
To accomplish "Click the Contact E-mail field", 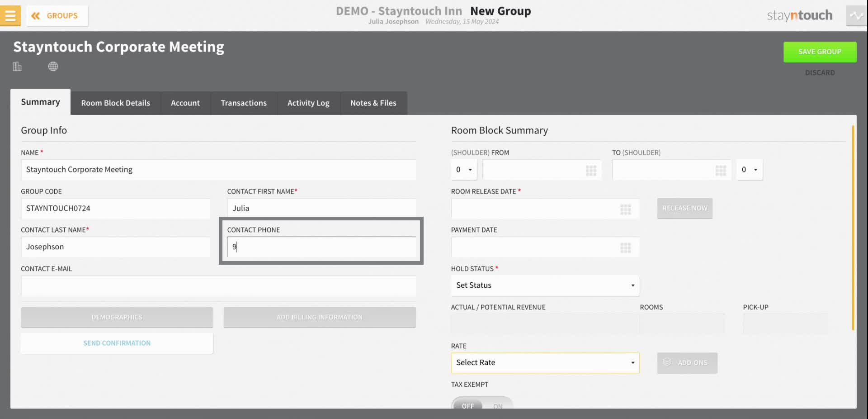I will [218, 286].
